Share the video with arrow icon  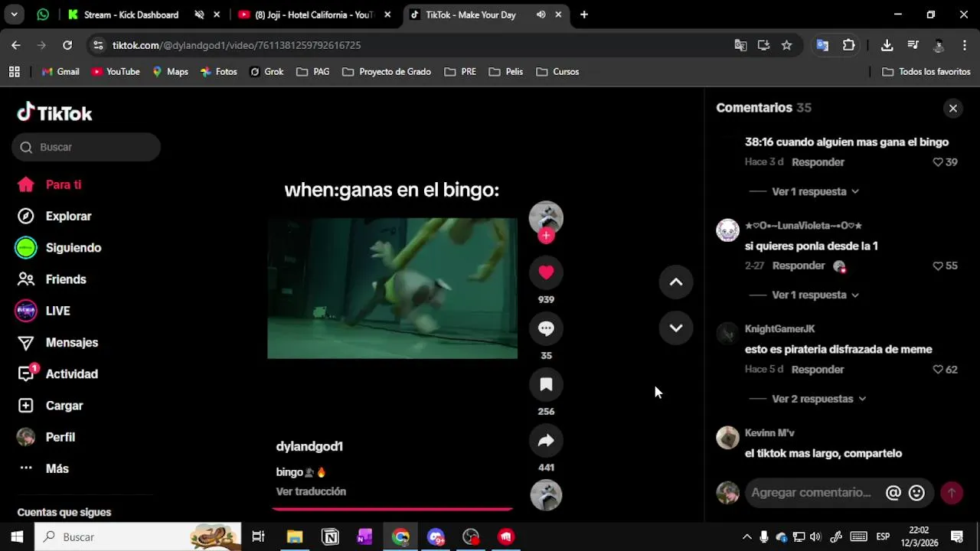546,440
